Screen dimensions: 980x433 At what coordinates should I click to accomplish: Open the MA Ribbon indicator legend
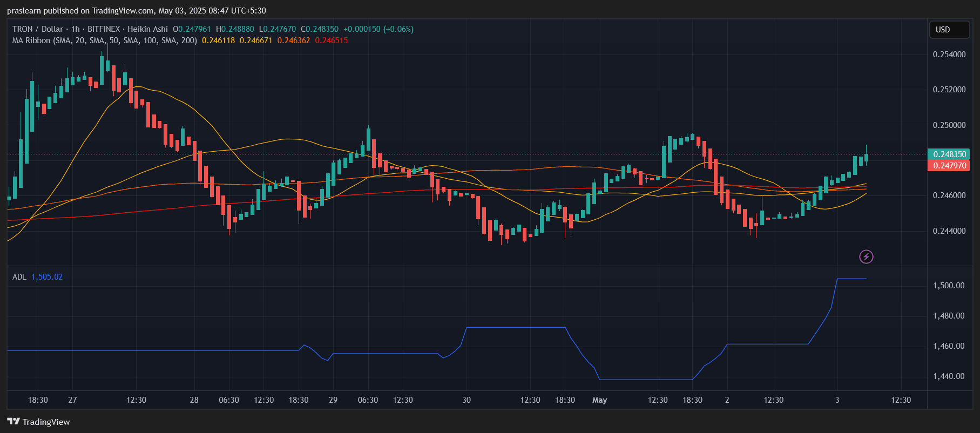(104, 40)
